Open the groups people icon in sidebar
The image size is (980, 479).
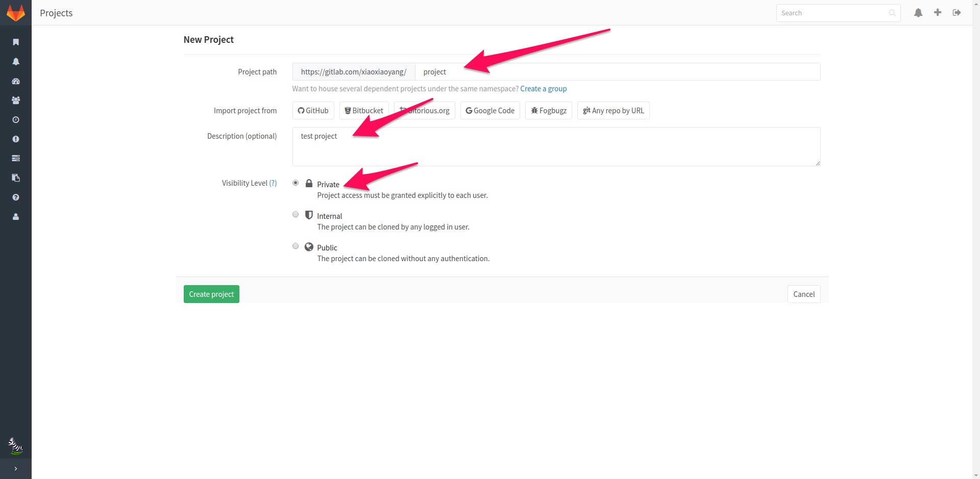16,100
